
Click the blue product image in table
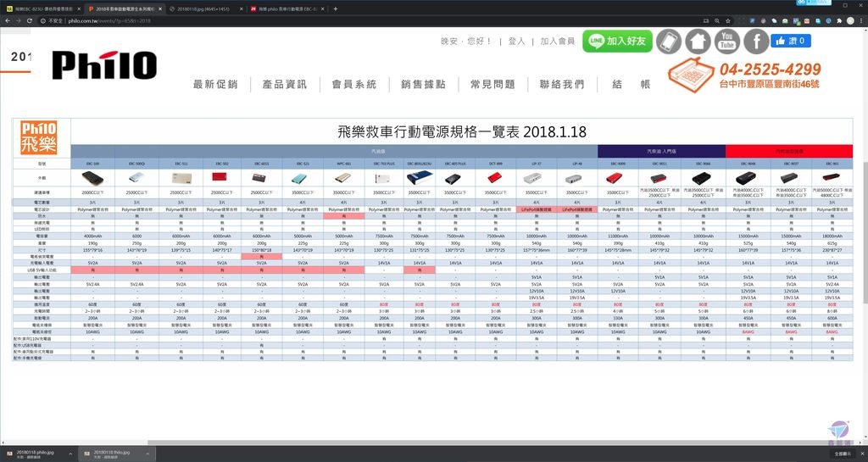click(420, 178)
